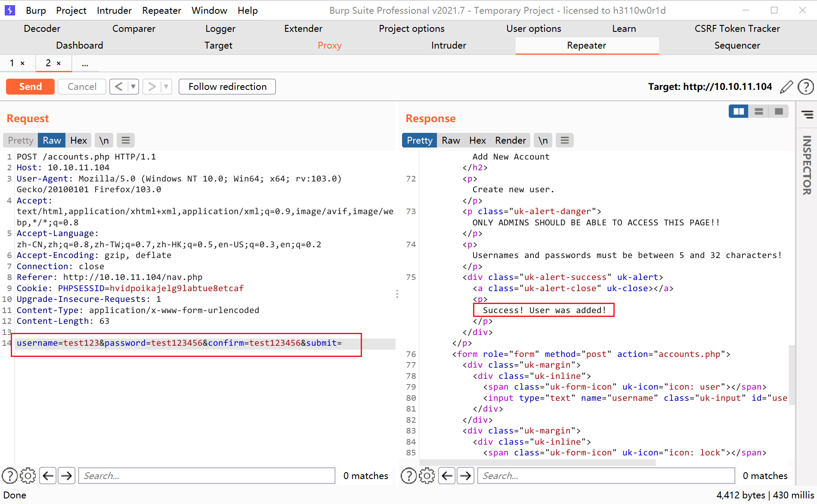Open history forward dropdown arrow
The image size is (817, 504).
(x=166, y=86)
